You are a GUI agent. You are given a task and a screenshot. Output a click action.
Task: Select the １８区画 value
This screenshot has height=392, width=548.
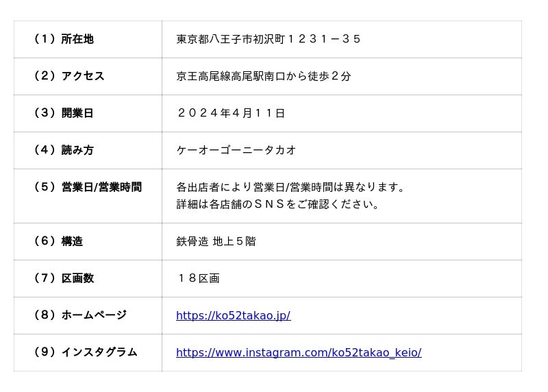[198, 278]
